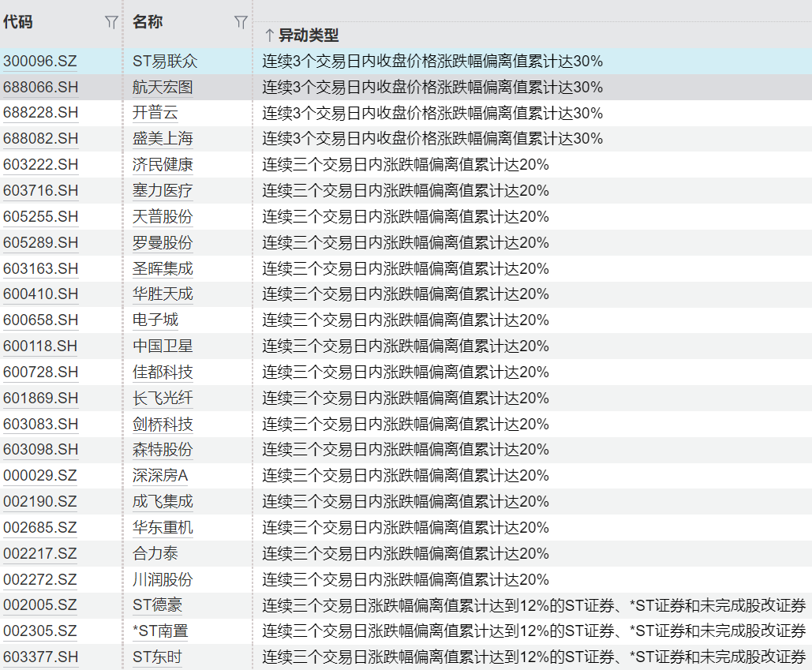Sort by the 异动类型 column header
Image resolution: width=812 pixels, height=670 pixels.
308,36
